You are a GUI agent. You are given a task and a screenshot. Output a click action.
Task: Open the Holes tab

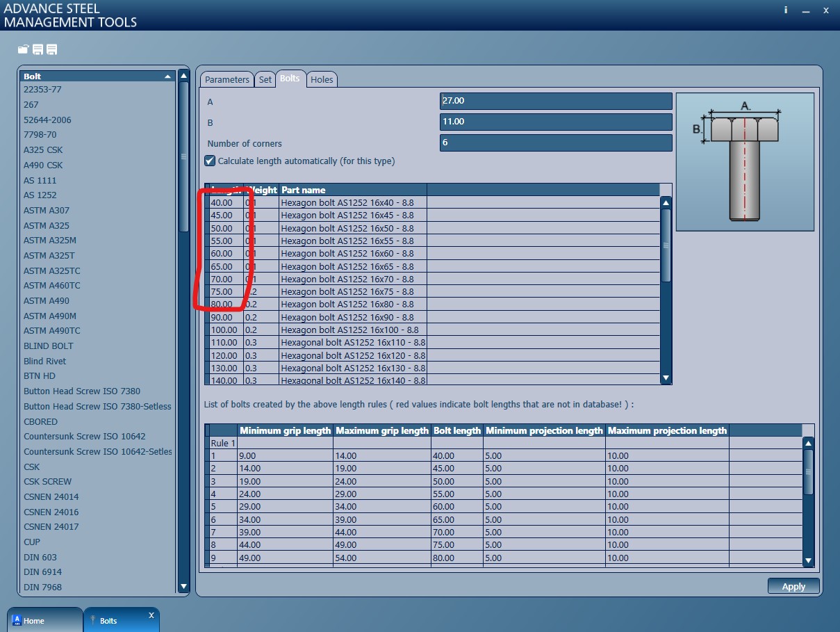(x=322, y=79)
